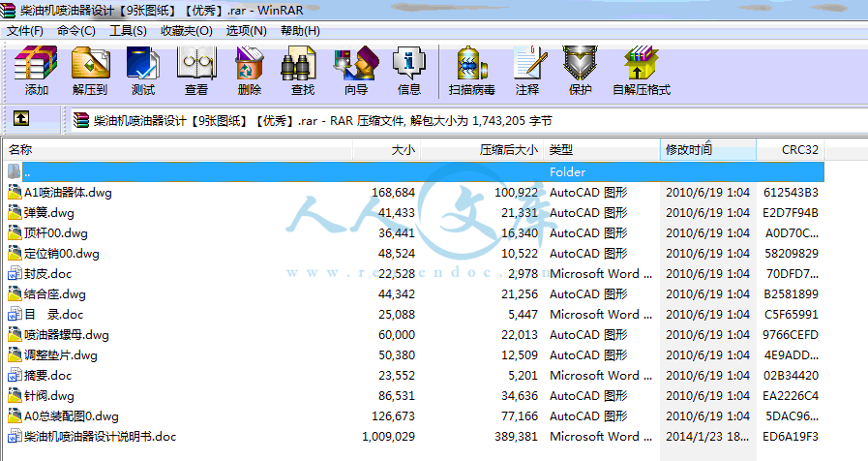The height and width of the screenshot is (461, 868).
Task: Click the parent folder '..' icon
Action: [15, 171]
